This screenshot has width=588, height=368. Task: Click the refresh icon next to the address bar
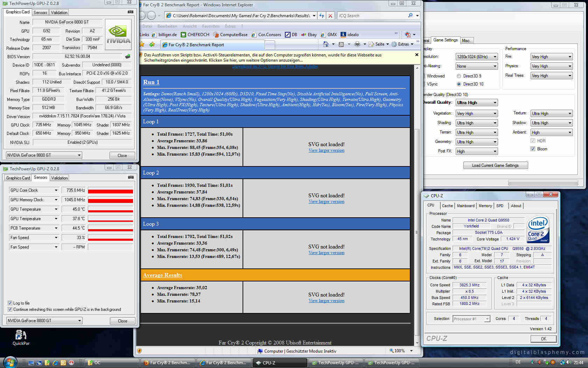click(x=322, y=16)
